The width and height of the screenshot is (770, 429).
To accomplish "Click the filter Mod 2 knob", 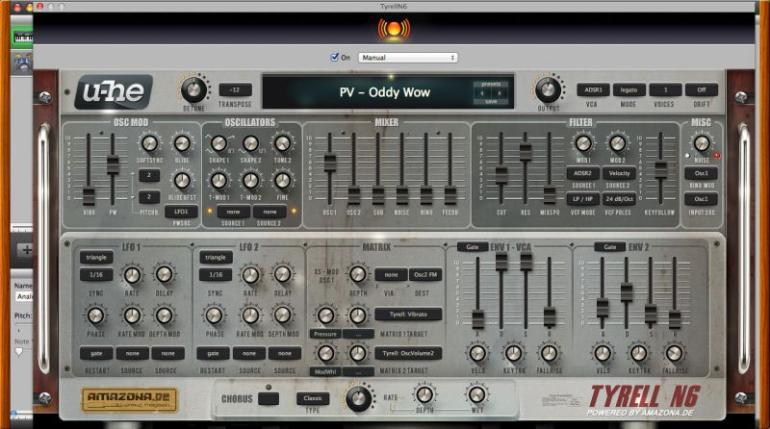I will tap(617, 143).
